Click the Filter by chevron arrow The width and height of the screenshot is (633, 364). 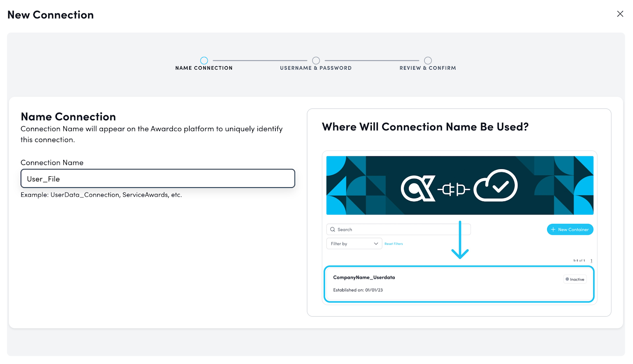[376, 244]
